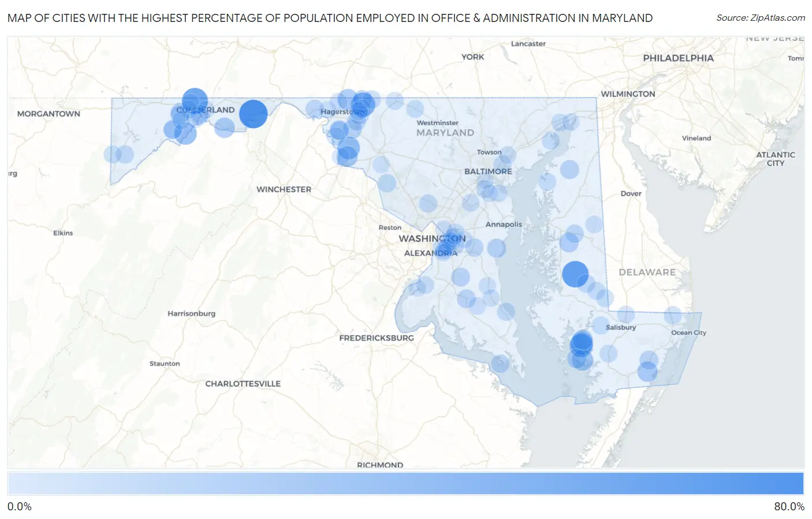Click the WINCHESTER city label
The image size is (812, 519).
pos(284,189)
